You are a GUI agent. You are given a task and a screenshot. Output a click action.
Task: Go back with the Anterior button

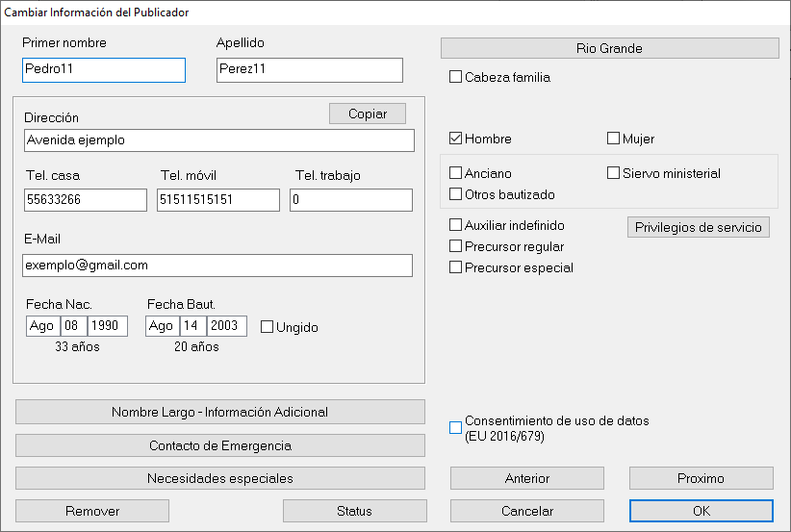526,478
